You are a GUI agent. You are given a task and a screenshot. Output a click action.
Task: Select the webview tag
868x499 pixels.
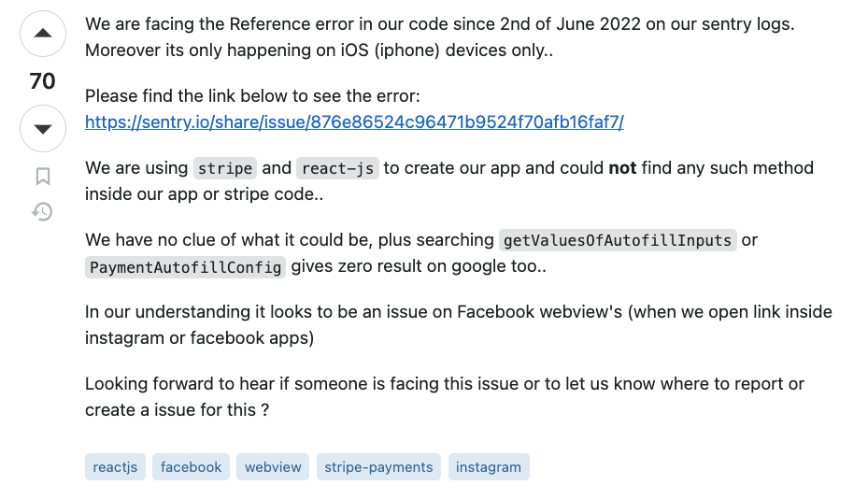pos(273,467)
